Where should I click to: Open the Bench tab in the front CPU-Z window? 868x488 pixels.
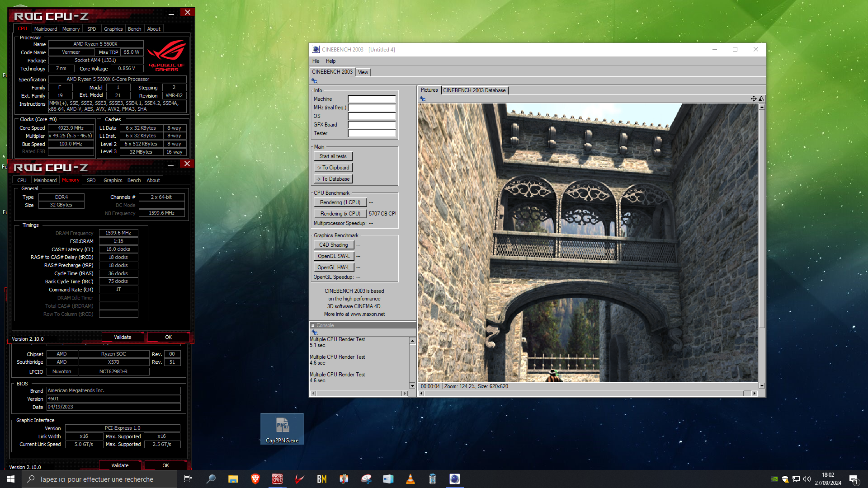coord(134,180)
